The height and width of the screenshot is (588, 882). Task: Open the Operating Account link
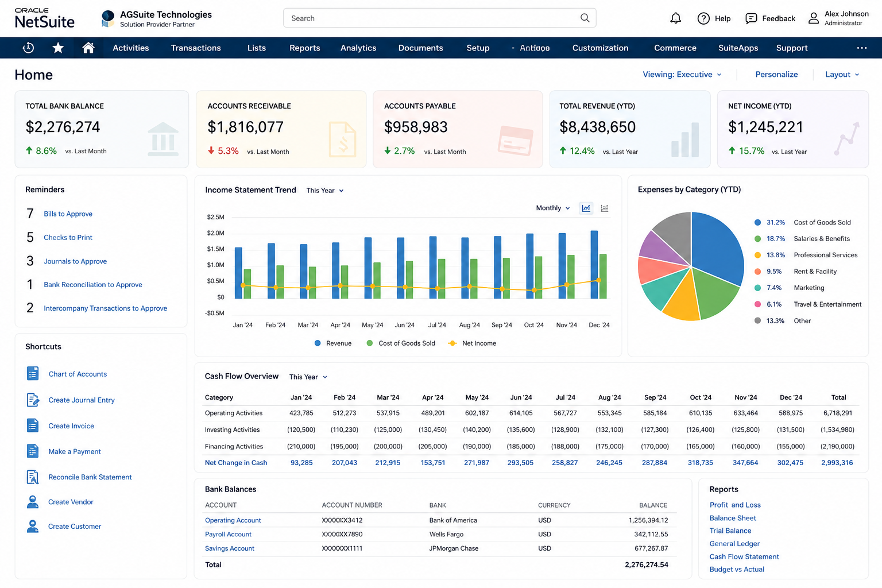(233, 520)
